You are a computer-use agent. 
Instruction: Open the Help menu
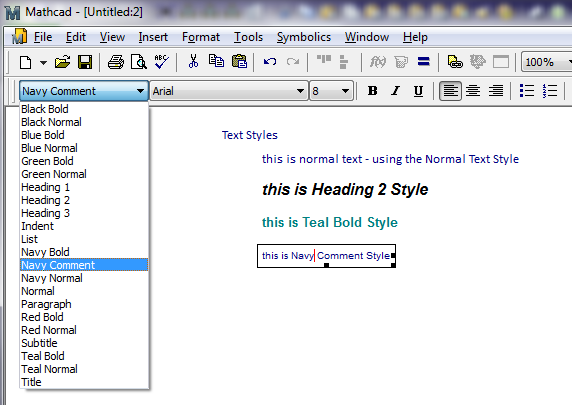click(415, 37)
